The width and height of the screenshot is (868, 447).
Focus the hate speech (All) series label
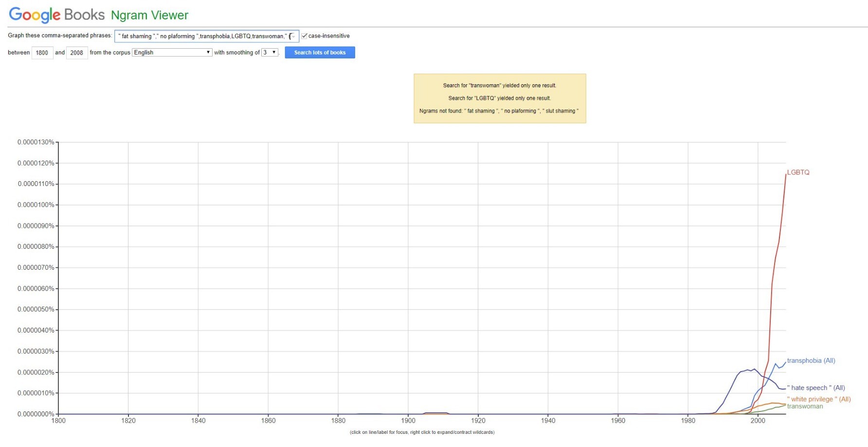coord(815,388)
